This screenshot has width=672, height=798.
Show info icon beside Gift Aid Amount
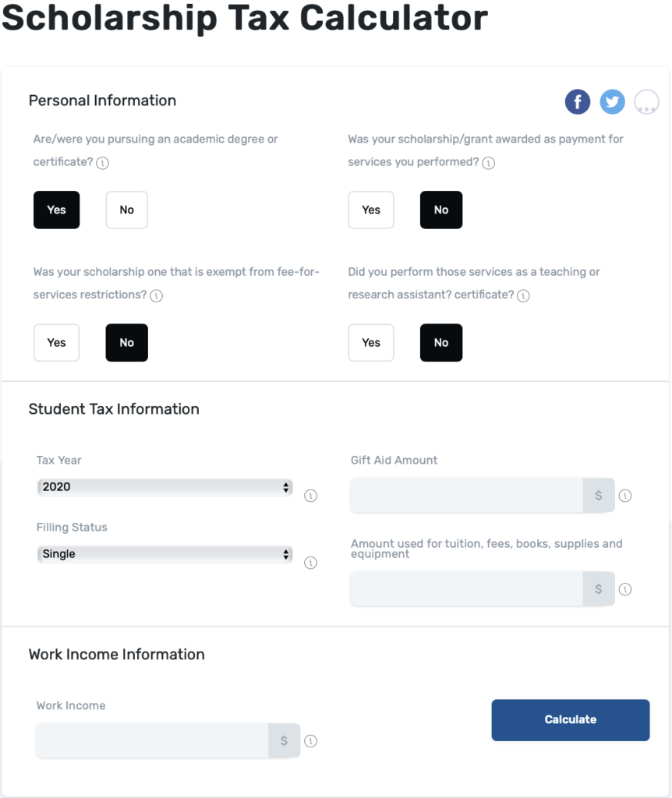[x=625, y=496]
